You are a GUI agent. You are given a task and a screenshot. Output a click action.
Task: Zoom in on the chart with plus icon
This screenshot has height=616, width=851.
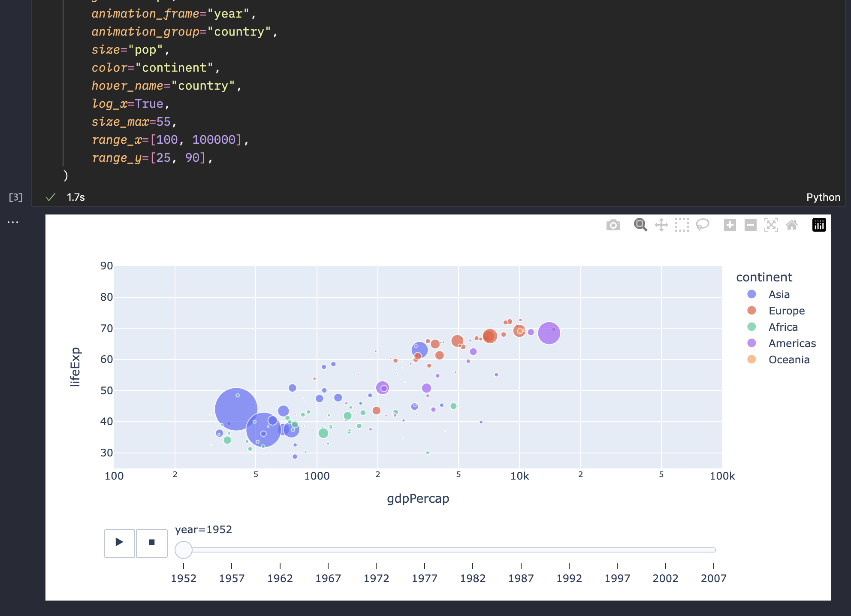pyautogui.click(x=730, y=225)
